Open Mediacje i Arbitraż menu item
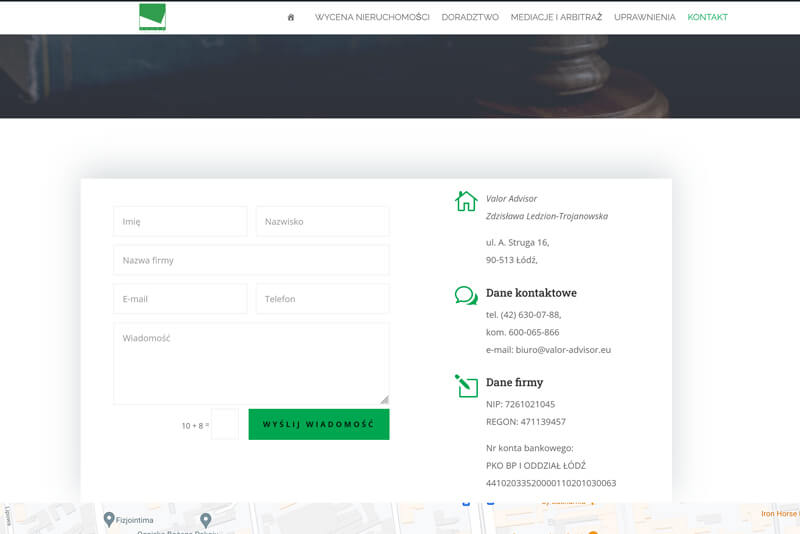 tap(556, 17)
